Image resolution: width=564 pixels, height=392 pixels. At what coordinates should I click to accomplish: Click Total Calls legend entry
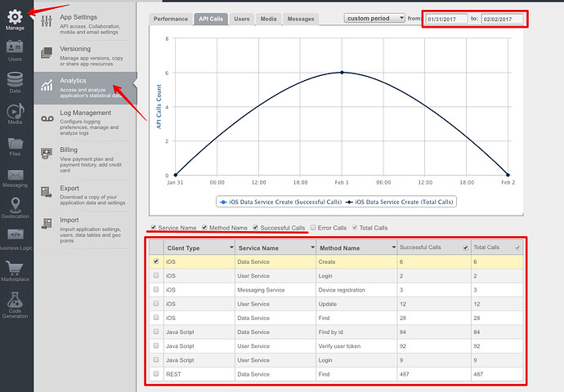(x=399, y=202)
